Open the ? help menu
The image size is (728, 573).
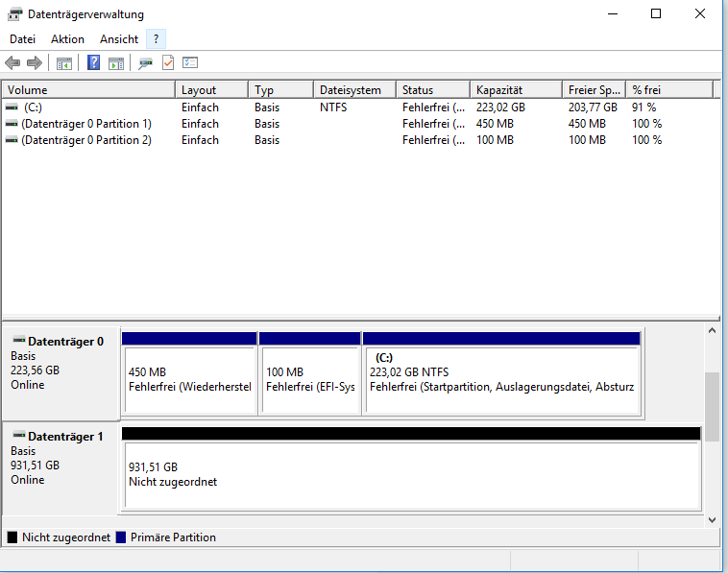click(x=156, y=39)
